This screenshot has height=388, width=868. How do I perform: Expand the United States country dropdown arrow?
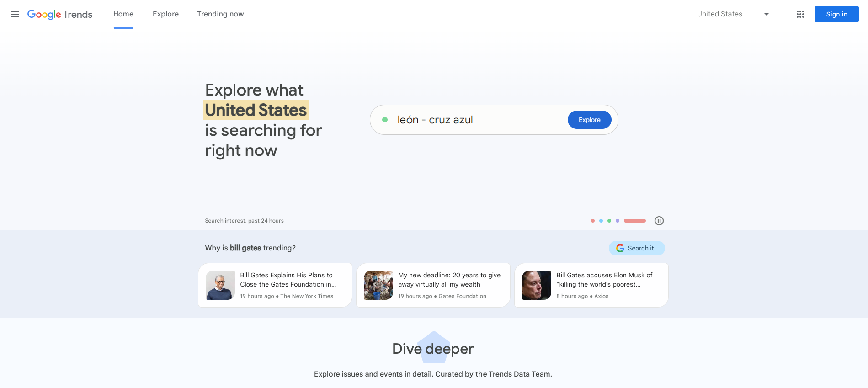tap(767, 14)
